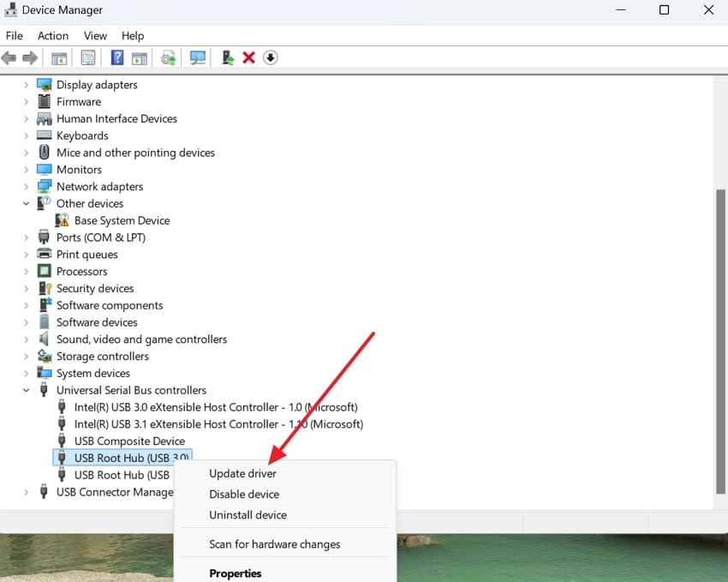Click the mouse icon beside Mice and pointing devices
The width and height of the screenshot is (728, 582).
(44, 152)
